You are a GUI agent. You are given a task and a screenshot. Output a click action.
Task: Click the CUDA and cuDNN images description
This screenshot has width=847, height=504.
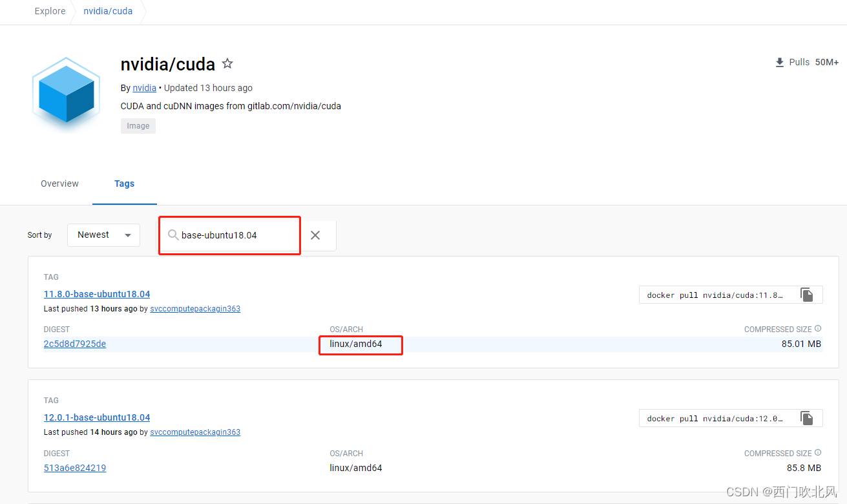coord(231,106)
